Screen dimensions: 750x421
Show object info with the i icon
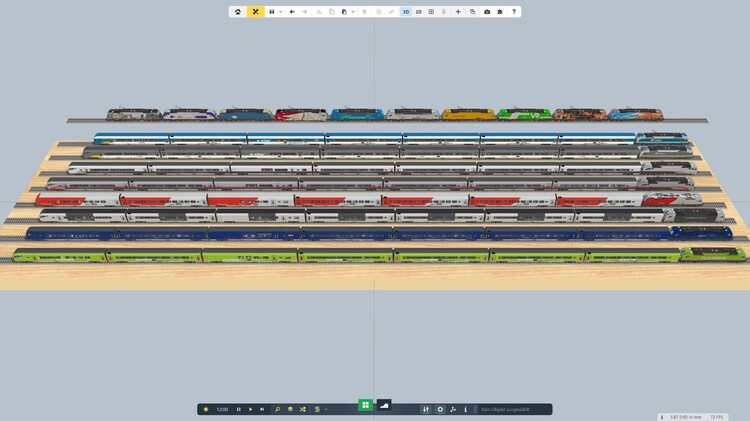(465, 410)
